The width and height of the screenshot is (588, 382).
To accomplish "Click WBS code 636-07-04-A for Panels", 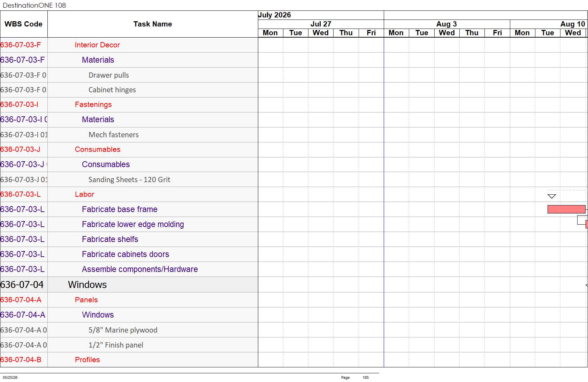I will 21,300.
